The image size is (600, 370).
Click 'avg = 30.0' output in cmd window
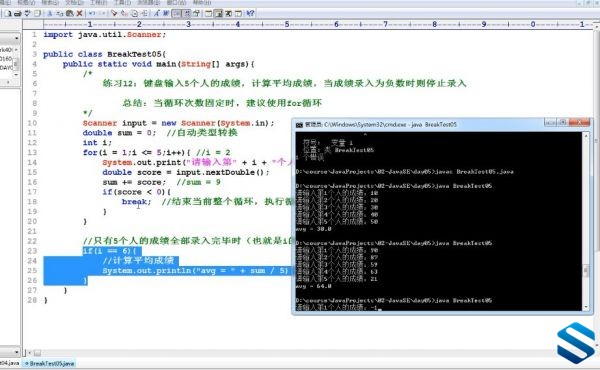tap(313, 229)
